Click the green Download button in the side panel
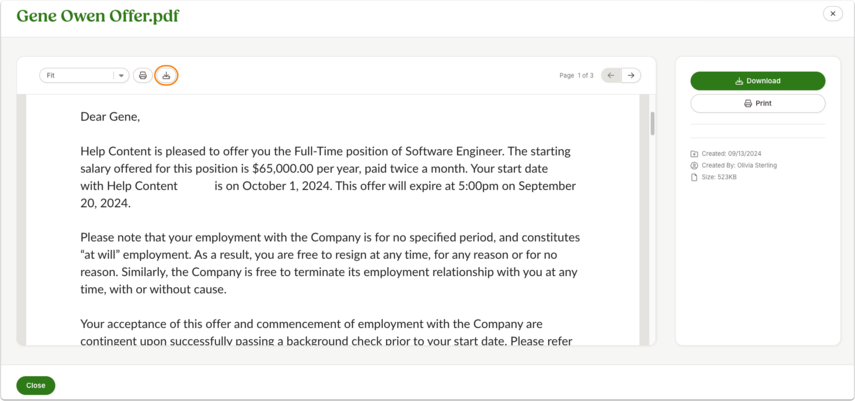 (x=758, y=81)
